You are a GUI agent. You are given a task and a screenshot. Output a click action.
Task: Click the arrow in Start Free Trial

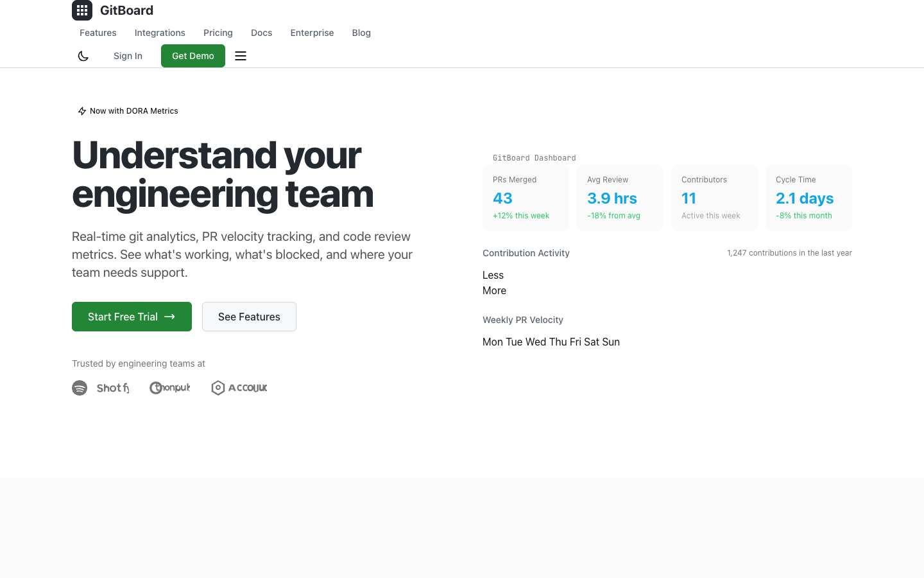click(169, 317)
